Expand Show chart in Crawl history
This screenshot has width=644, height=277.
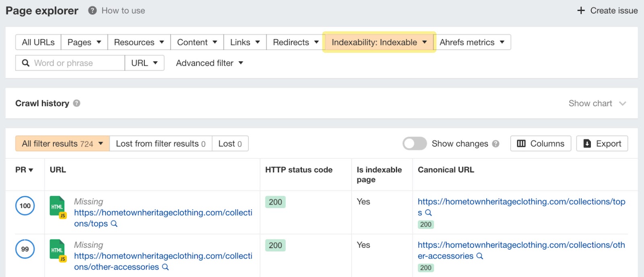[597, 103]
